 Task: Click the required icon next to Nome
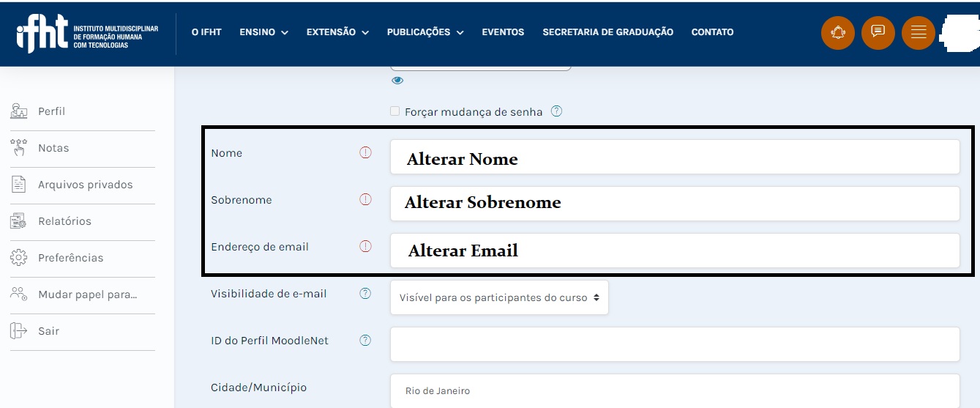tap(365, 153)
